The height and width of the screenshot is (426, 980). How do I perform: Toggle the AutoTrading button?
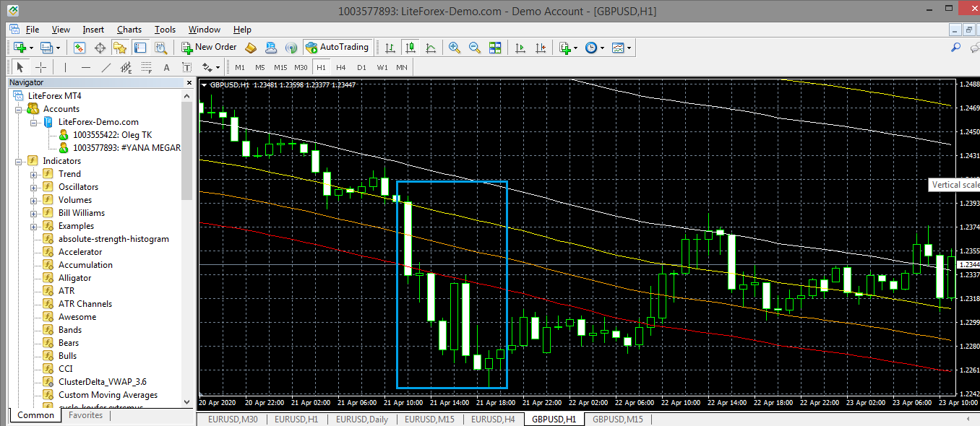(x=338, y=48)
